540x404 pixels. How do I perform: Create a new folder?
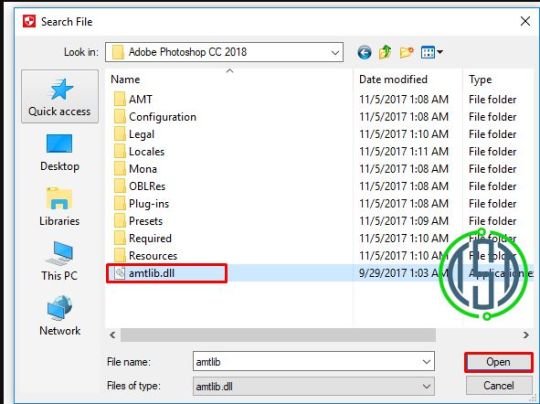pyautogui.click(x=406, y=52)
